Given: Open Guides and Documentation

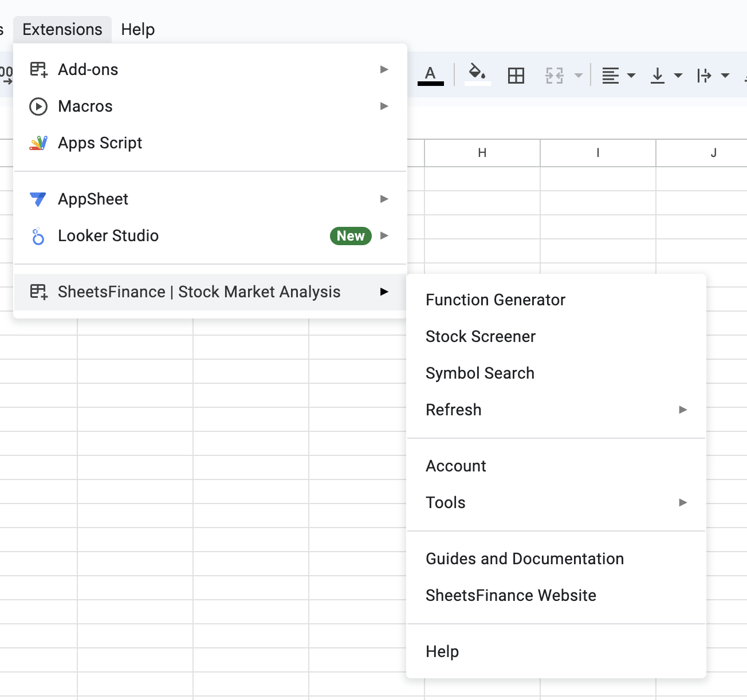Looking at the screenshot, I should tap(524, 559).
